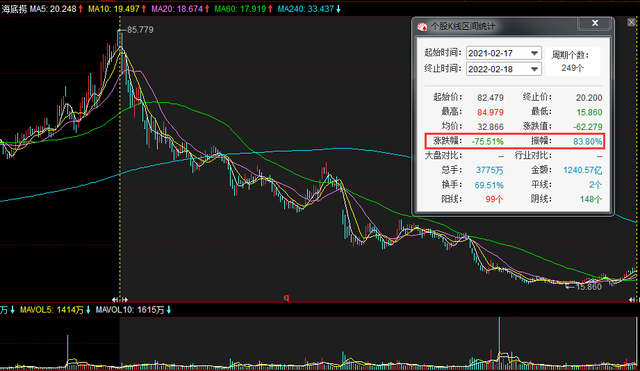Click the MA240 cyan down arrow indicator
The height and width of the screenshot is (371, 640).
(x=338, y=9)
